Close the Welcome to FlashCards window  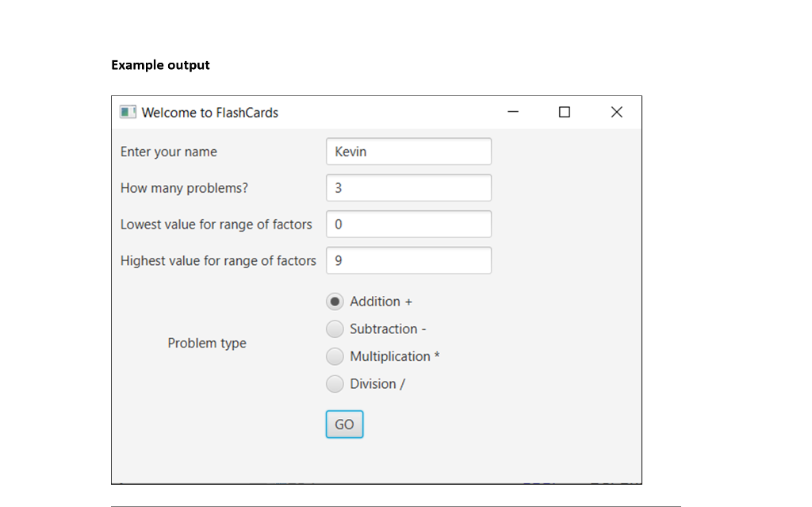pos(616,112)
